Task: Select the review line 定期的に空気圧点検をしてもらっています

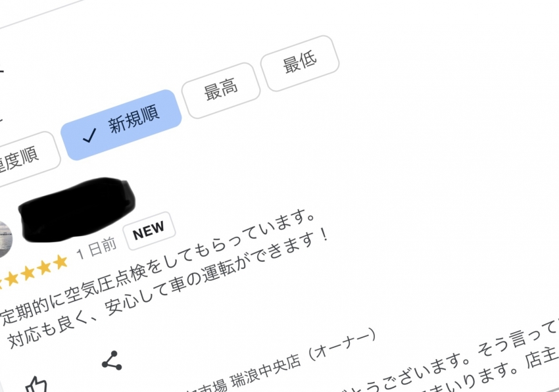Action: [x=158, y=267]
